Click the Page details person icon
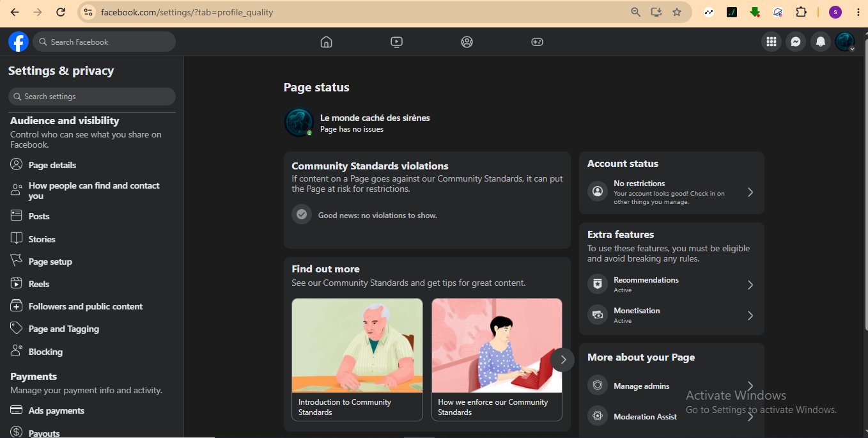This screenshot has width=868, height=438. point(17,164)
